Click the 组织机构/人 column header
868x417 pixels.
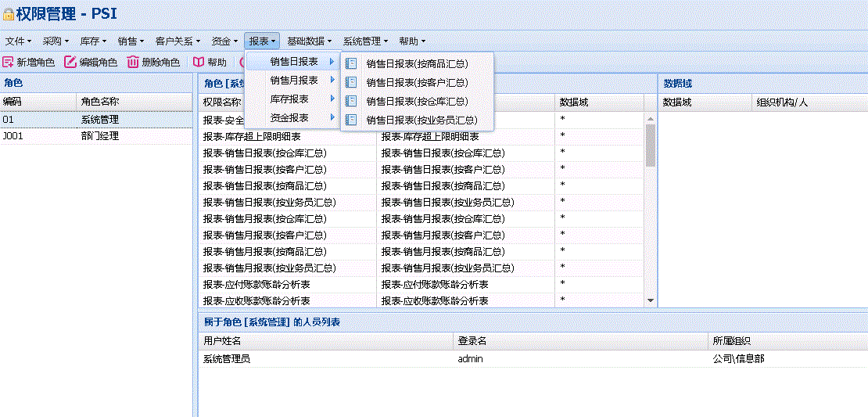810,102
